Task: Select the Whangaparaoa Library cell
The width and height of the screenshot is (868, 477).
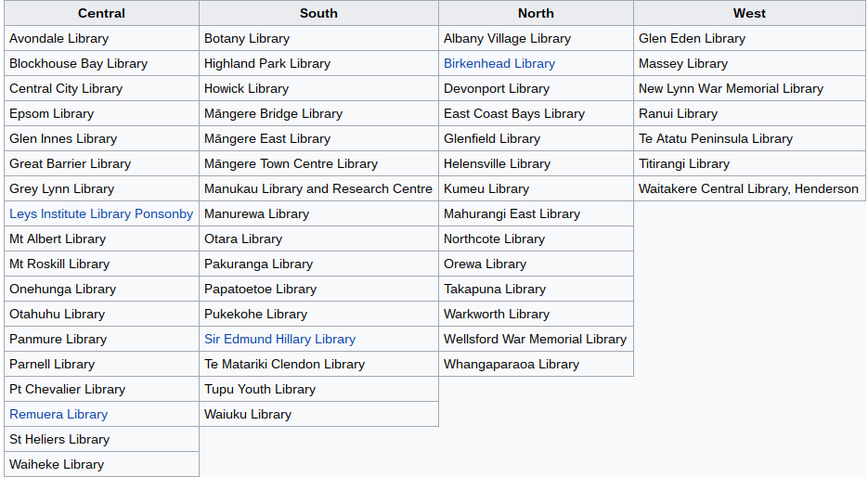Action: [x=536, y=364]
